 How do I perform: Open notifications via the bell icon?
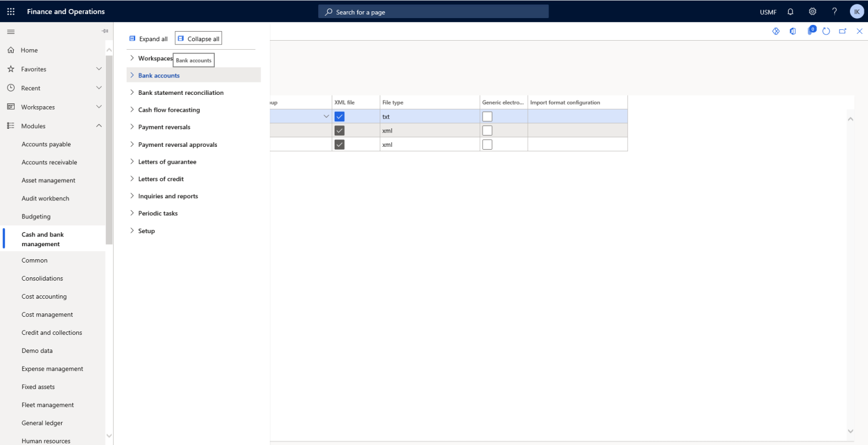coord(790,11)
